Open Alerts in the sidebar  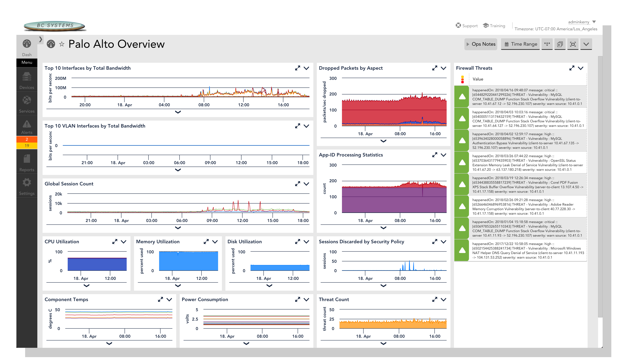(27, 127)
